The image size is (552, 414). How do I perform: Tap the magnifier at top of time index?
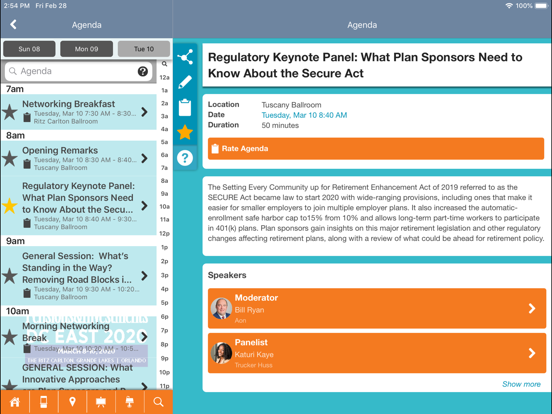(164, 64)
